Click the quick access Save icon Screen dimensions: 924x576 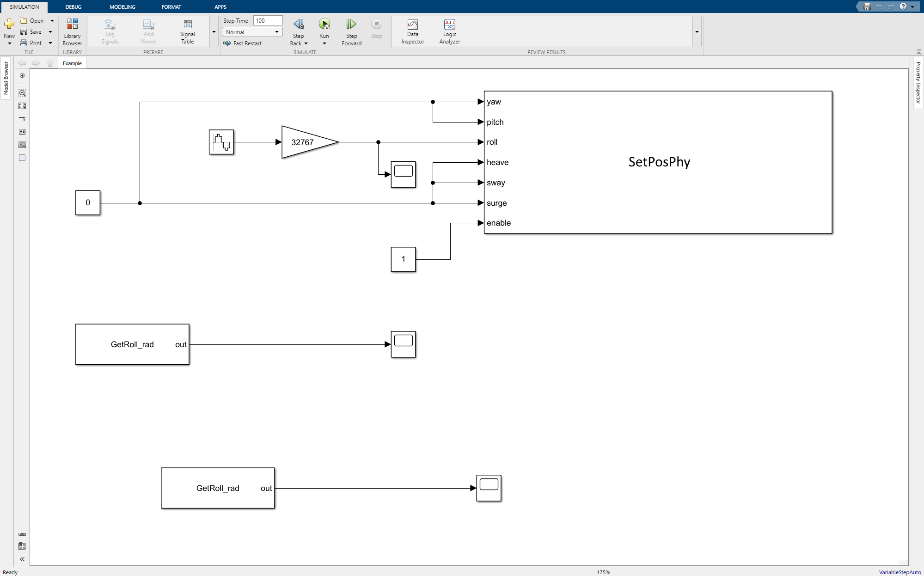[x=867, y=6]
